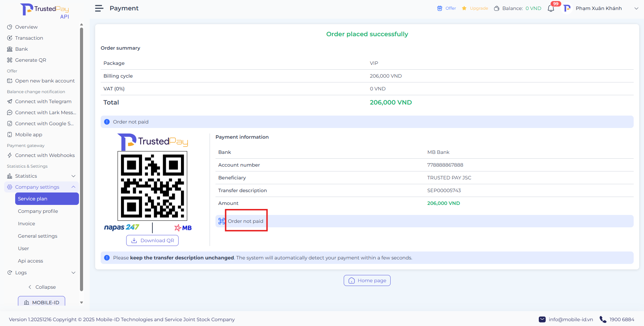Click the Upgrade link in header
Screen dimensions: 644x326
click(479, 8)
